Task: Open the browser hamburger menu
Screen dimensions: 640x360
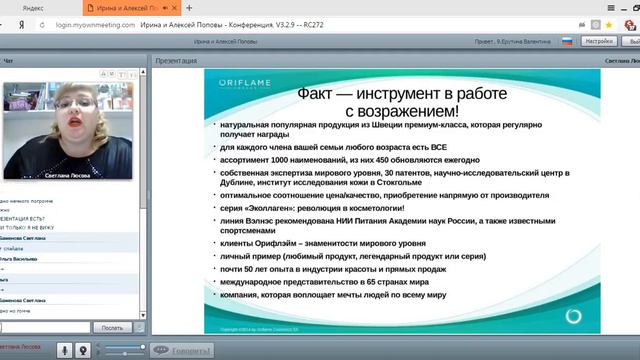Action: pyautogui.click(x=611, y=8)
